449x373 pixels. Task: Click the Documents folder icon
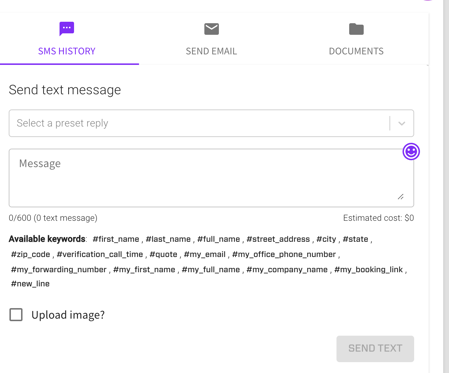[356, 29]
